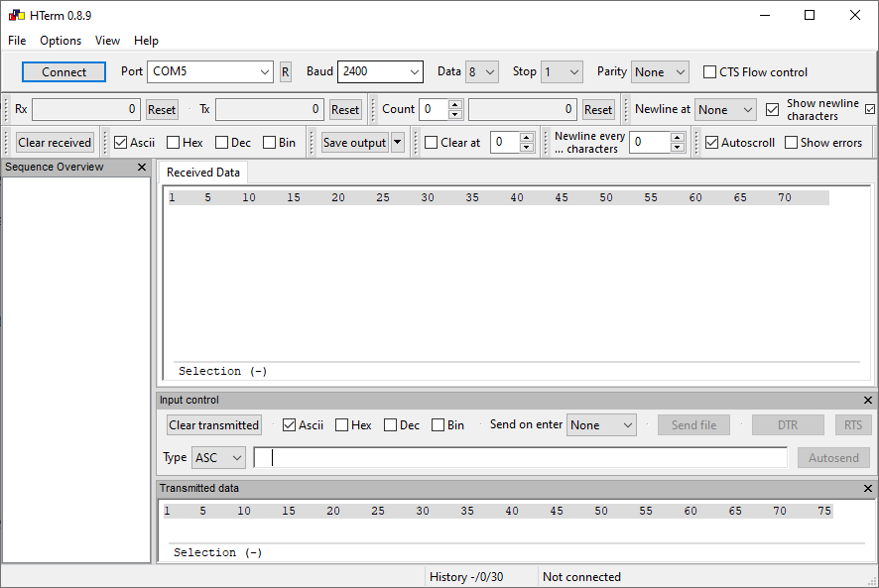The width and height of the screenshot is (879, 588).
Task: Enable CTS Flow control
Action: (x=710, y=71)
